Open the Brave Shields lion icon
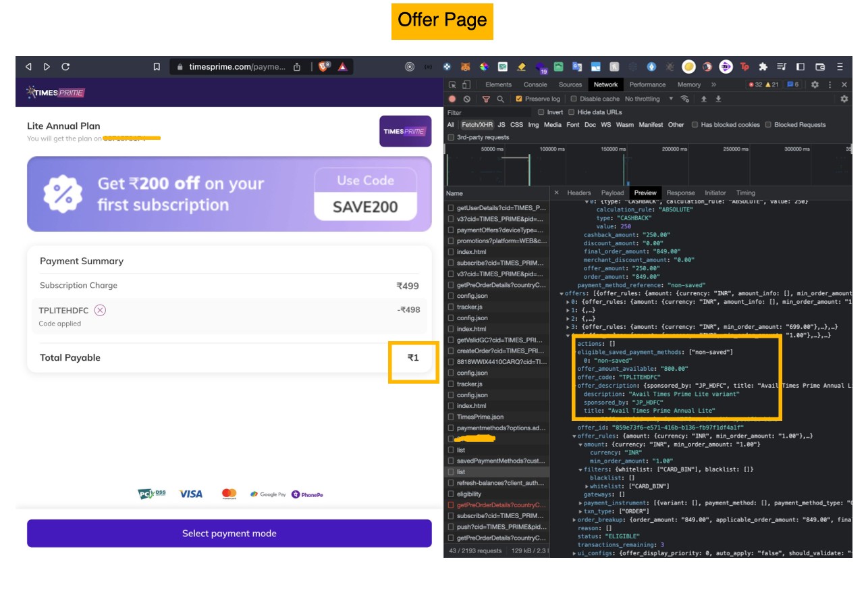 coord(325,66)
